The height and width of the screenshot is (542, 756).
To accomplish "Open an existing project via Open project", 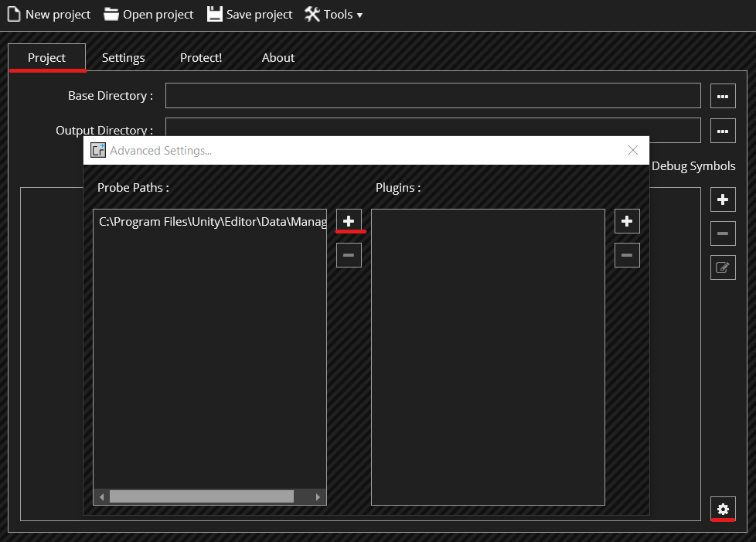I will point(148,15).
